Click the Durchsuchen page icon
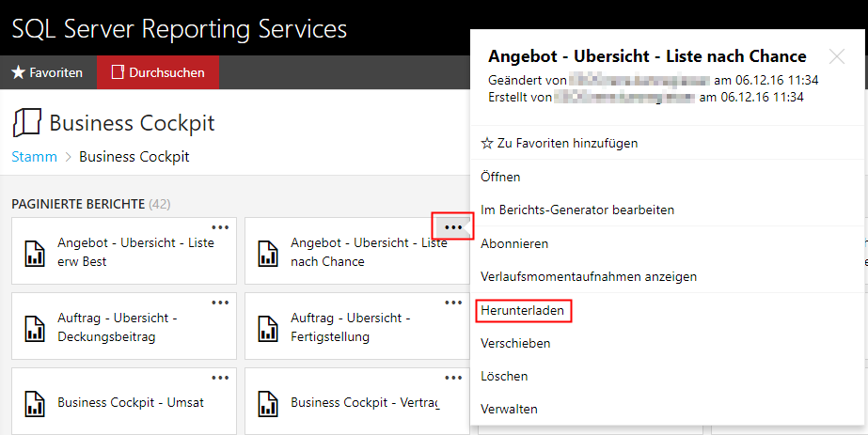Image resolution: width=868 pixels, height=435 pixels. click(x=118, y=72)
